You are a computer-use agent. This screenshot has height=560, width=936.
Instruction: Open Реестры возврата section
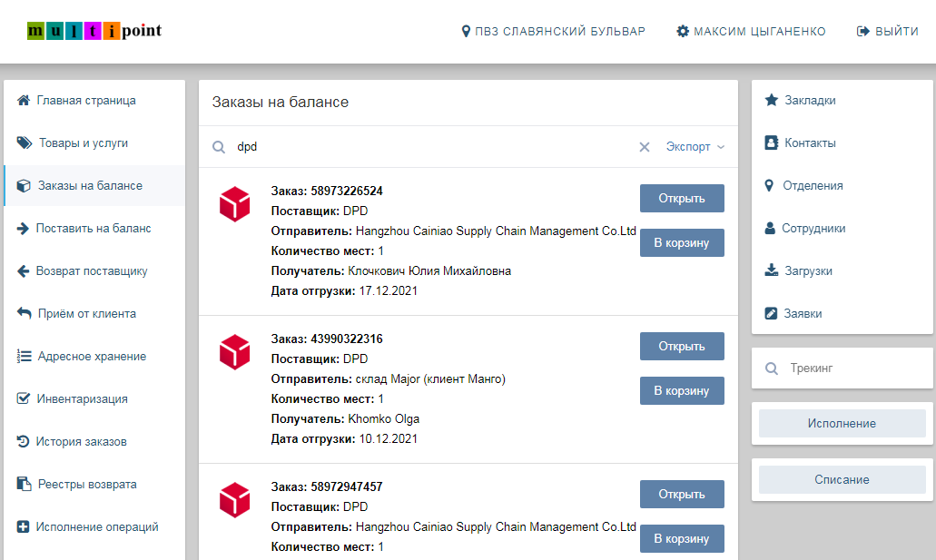coord(94,484)
